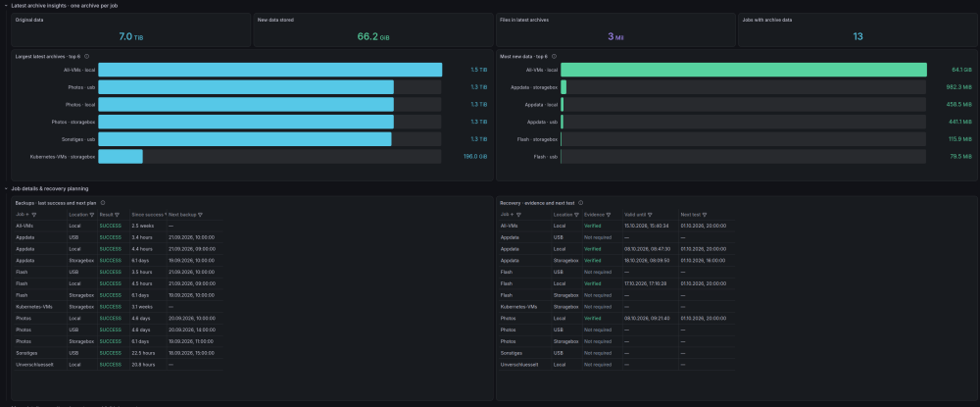This screenshot has height=407, width=980.
Task: Show info icon for Recovery panel
Action: tap(580, 203)
